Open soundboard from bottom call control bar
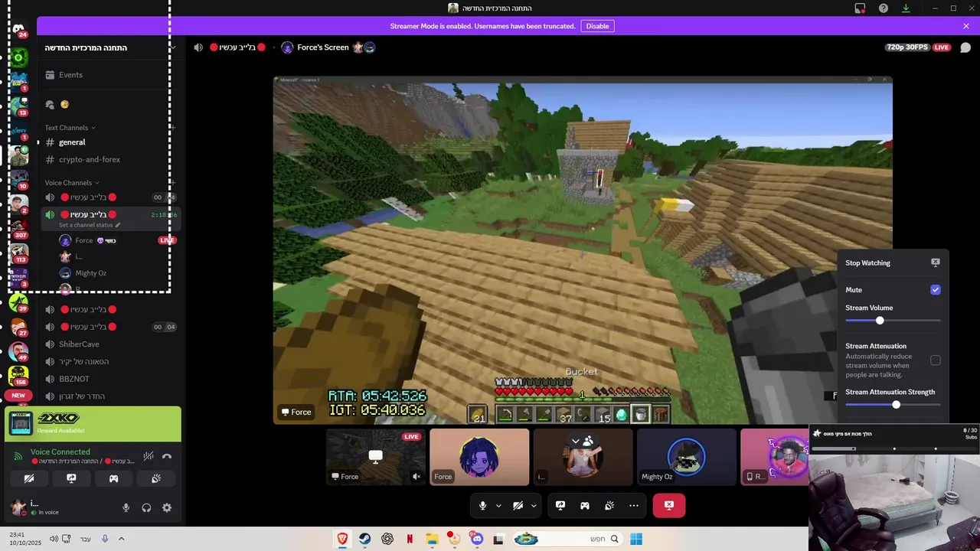Screen dimensions: 980x551 coord(609,505)
